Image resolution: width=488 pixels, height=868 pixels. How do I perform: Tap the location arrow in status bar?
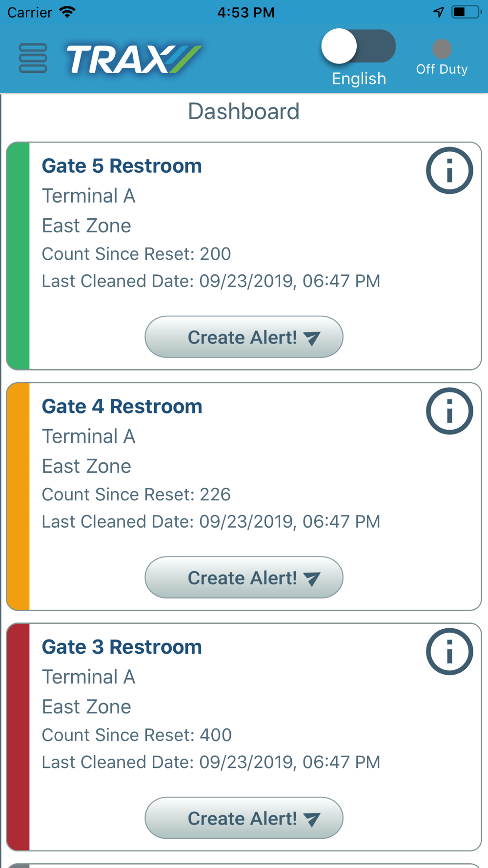click(x=439, y=12)
